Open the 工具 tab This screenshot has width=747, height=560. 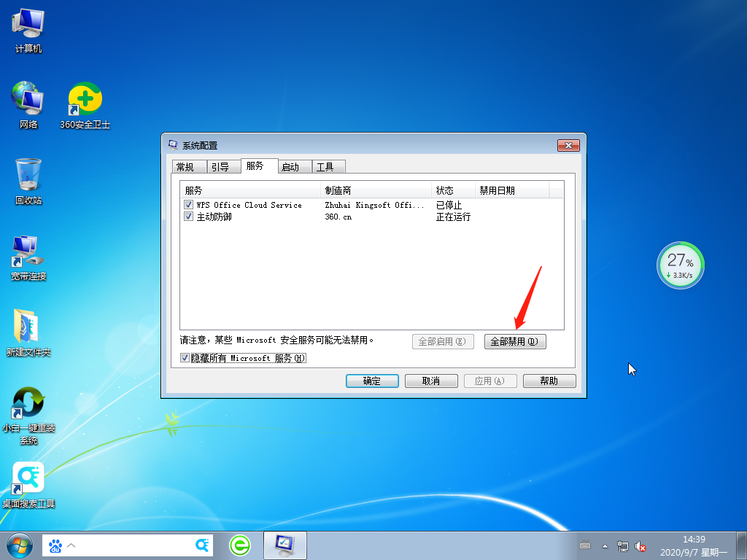[328, 166]
